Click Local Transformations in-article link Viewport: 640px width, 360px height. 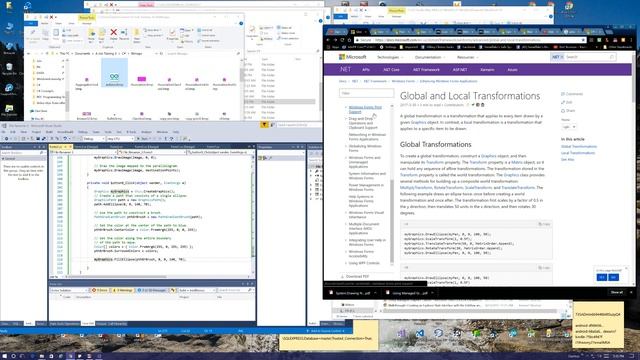578,153
